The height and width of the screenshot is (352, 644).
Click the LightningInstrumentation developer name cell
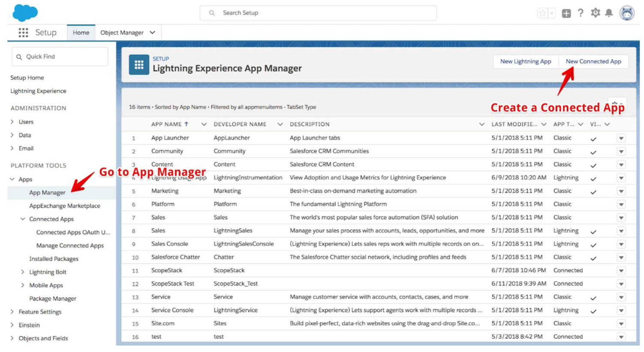pos(248,177)
